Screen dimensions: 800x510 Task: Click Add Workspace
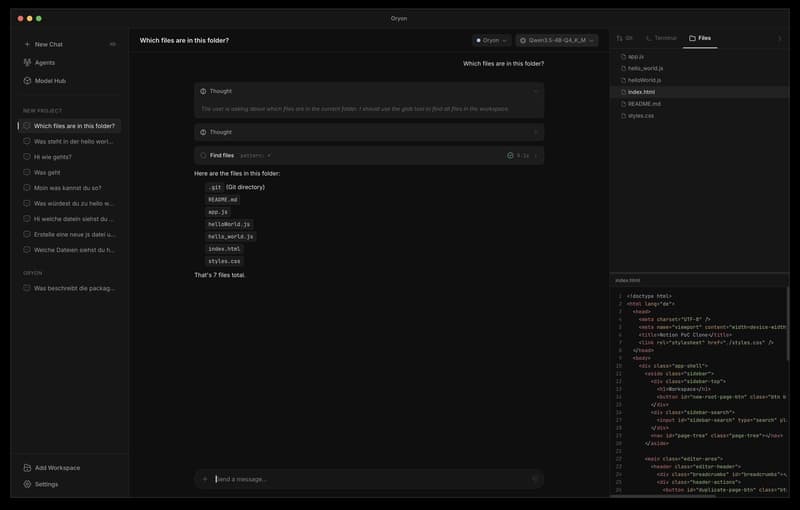pos(52,468)
